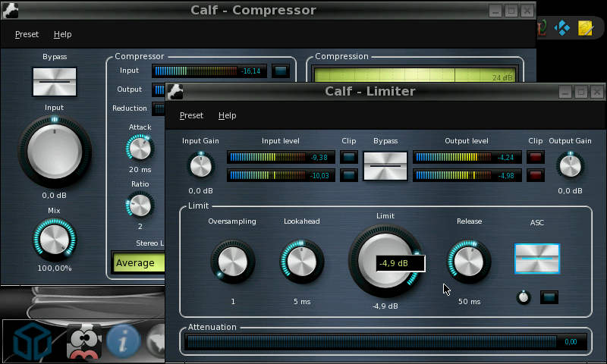Open the Limiter Preset menu
Image resolution: width=607 pixels, height=364 pixels.
click(x=191, y=115)
